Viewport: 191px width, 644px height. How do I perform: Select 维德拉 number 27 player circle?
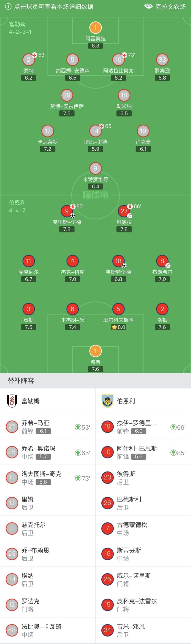click(x=124, y=211)
